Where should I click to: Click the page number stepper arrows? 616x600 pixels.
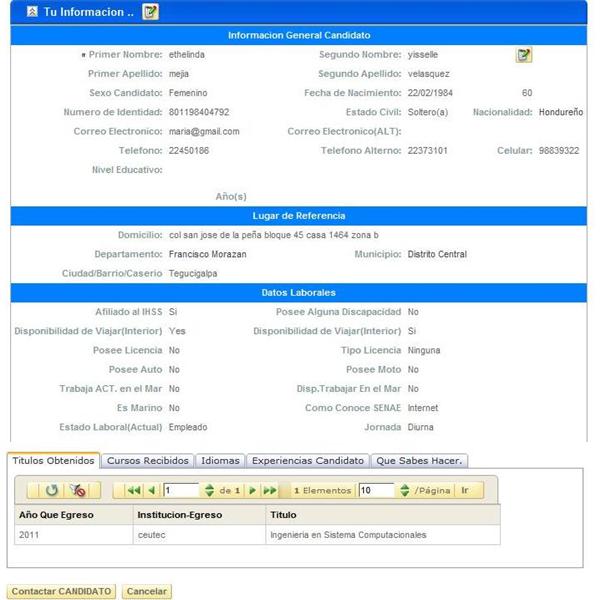click(x=209, y=491)
